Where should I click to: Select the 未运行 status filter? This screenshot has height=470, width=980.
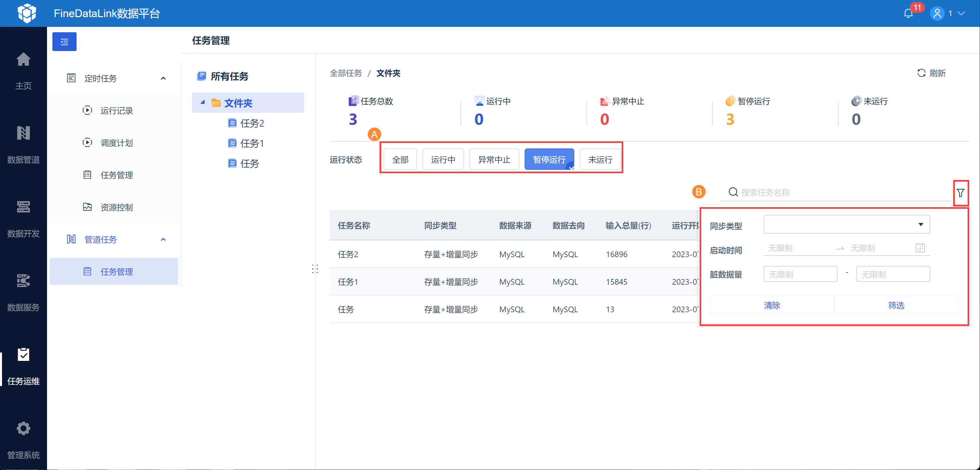click(x=600, y=159)
